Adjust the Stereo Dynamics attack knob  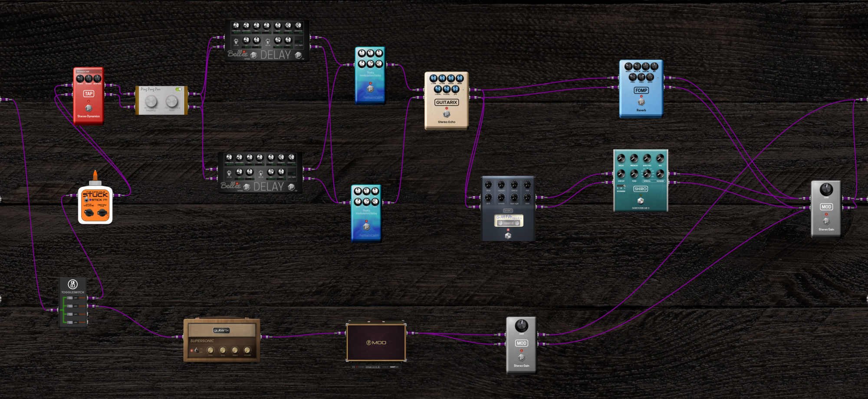pos(80,78)
